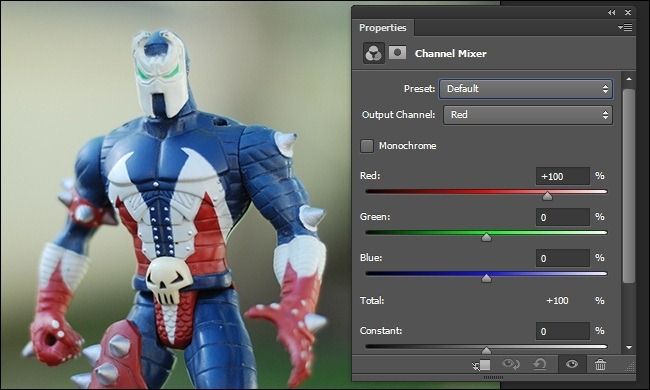Click the panel scrollbar down arrow
Screen dimensions: 650x390
click(629, 347)
